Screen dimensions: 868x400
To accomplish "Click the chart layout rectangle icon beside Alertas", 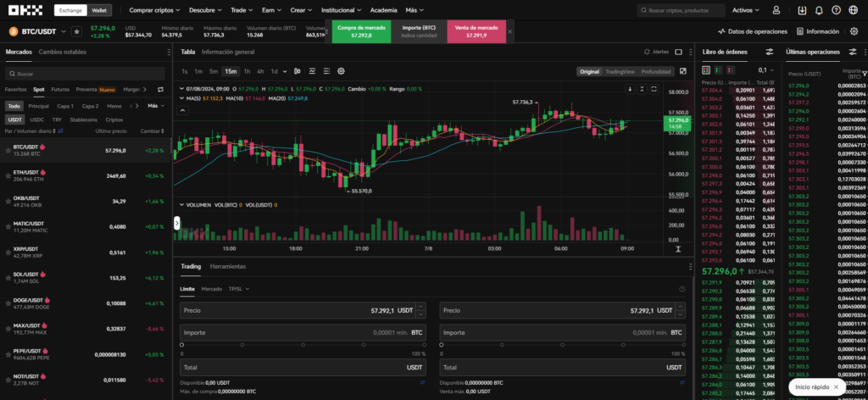I will tap(678, 52).
